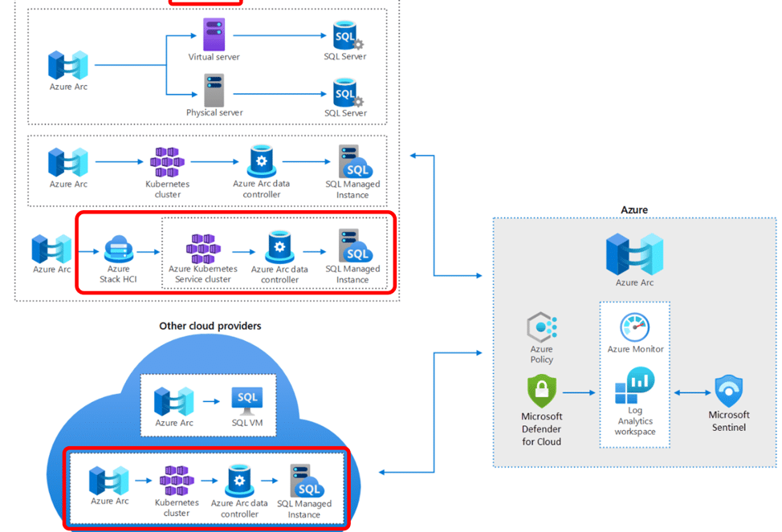This screenshot has width=782, height=532.
Task: Select the Microsoft Sentinel shield icon
Action: pyautogui.click(x=729, y=392)
